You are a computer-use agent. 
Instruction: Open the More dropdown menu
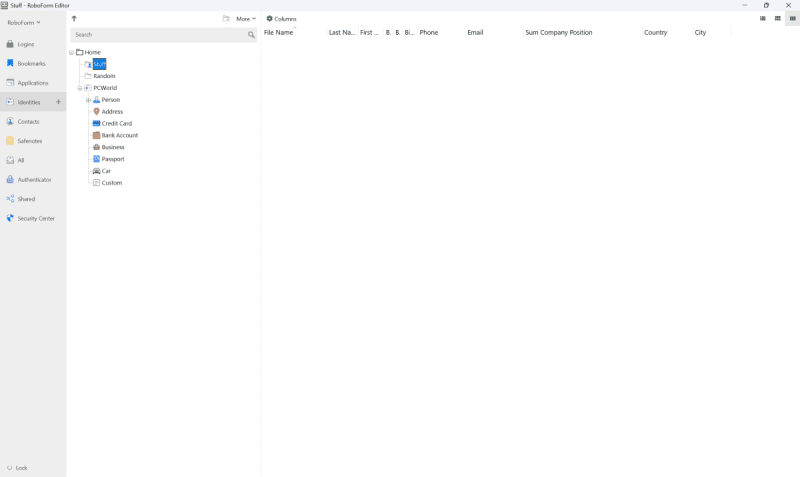(x=245, y=18)
